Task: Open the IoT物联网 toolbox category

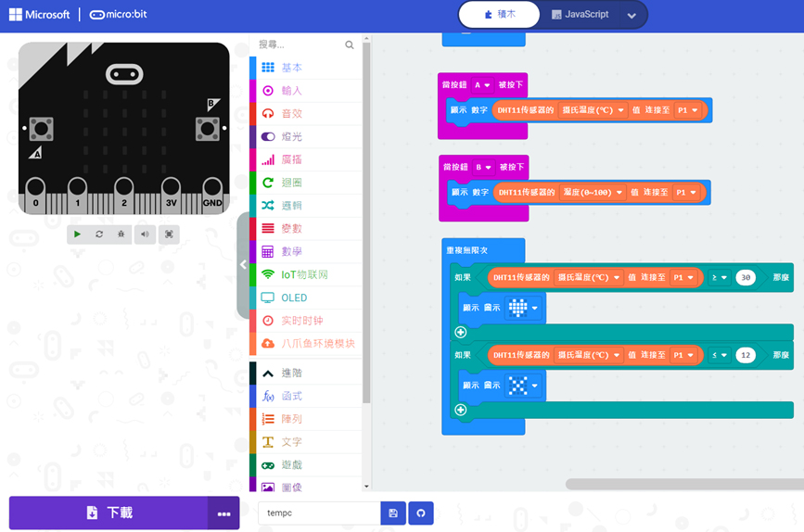Action: (304, 274)
